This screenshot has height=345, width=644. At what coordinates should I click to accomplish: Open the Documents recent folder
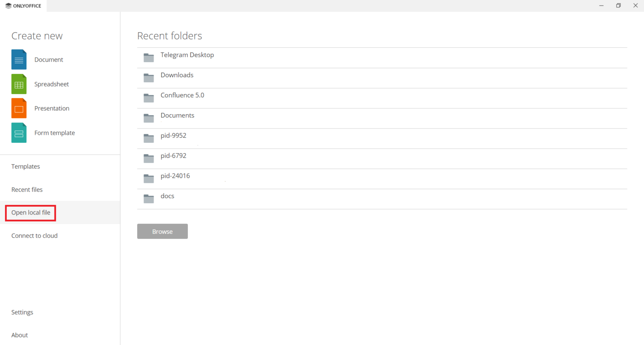(x=177, y=115)
